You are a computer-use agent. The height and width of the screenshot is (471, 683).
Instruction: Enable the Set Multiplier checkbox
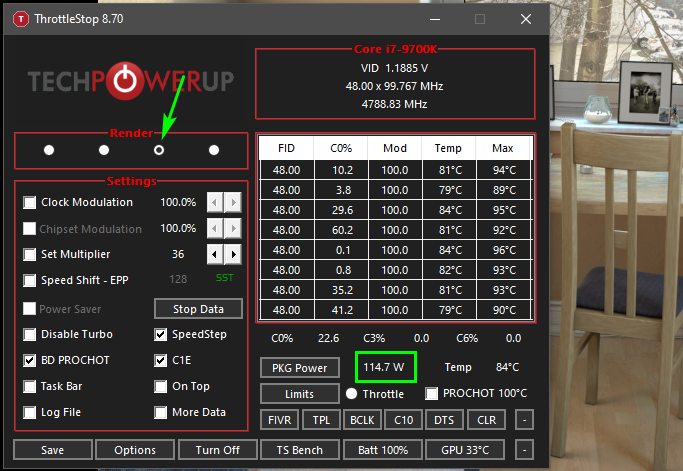[30, 254]
